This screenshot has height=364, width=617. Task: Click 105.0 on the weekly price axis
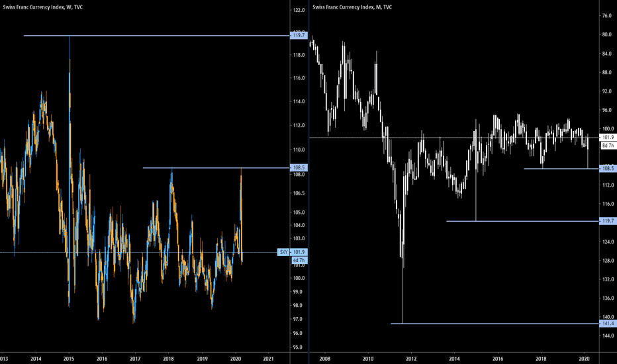[x=299, y=212]
